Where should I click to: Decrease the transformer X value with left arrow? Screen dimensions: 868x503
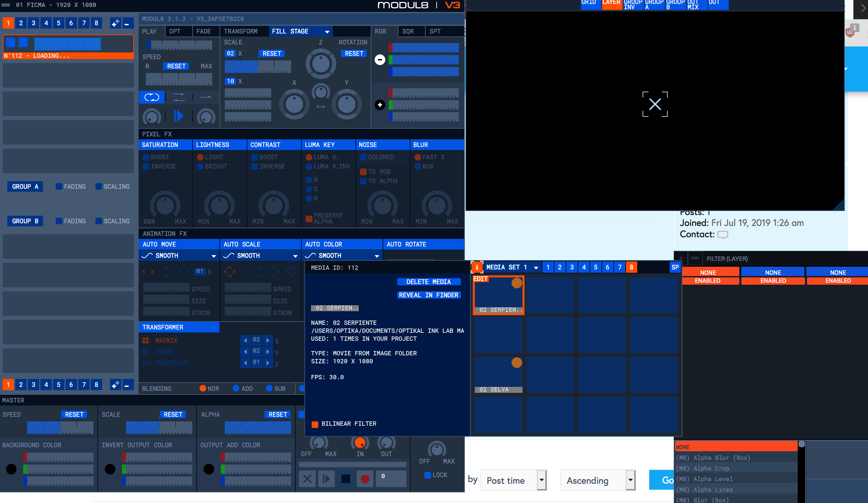pyautogui.click(x=245, y=340)
